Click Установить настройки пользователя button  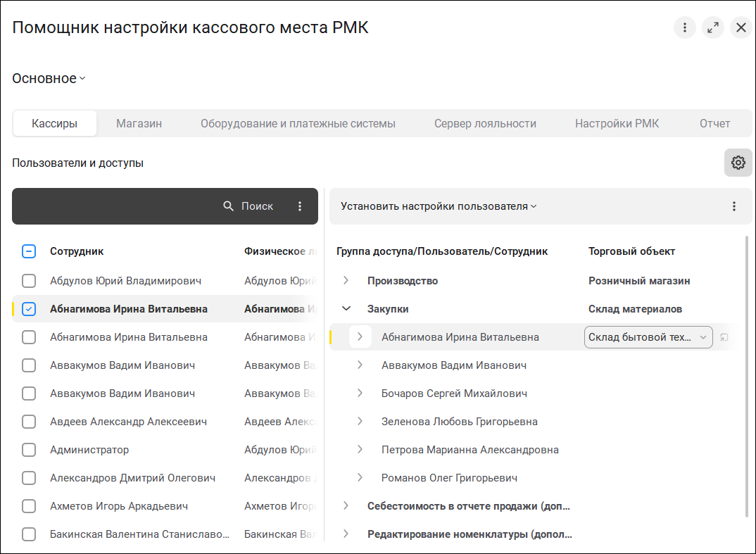click(x=439, y=206)
